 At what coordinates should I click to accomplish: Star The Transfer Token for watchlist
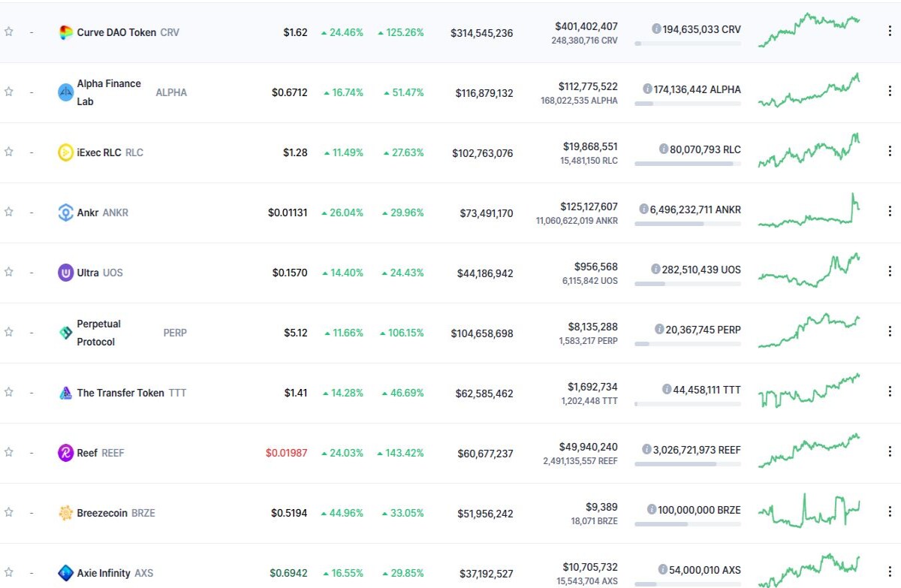[9, 392]
